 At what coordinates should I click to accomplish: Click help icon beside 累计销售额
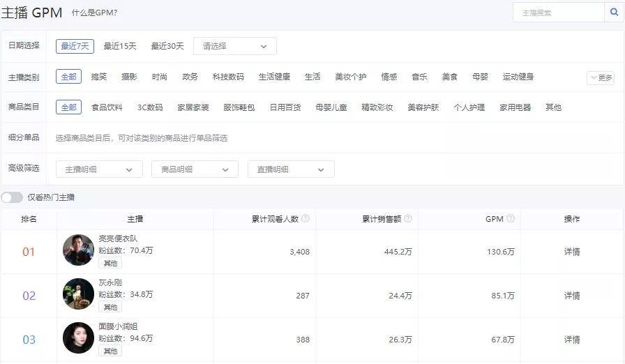coord(408,218)
